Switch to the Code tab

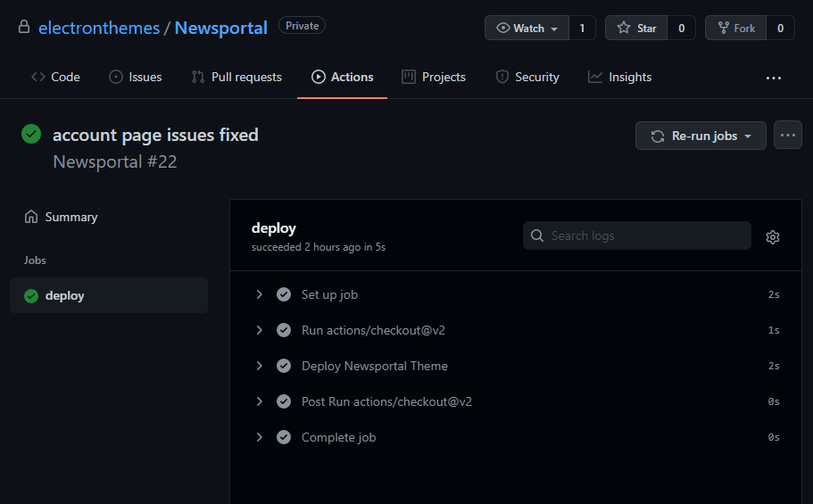coord(55,78)
